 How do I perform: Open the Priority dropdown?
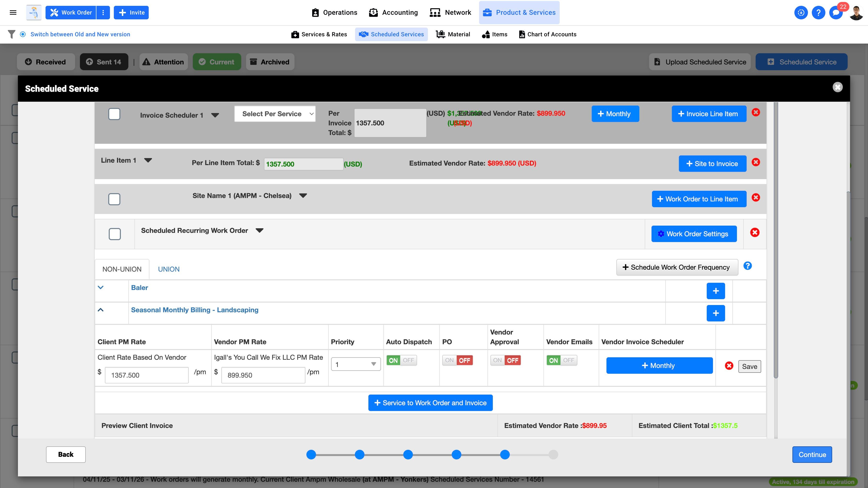(356, 364)
